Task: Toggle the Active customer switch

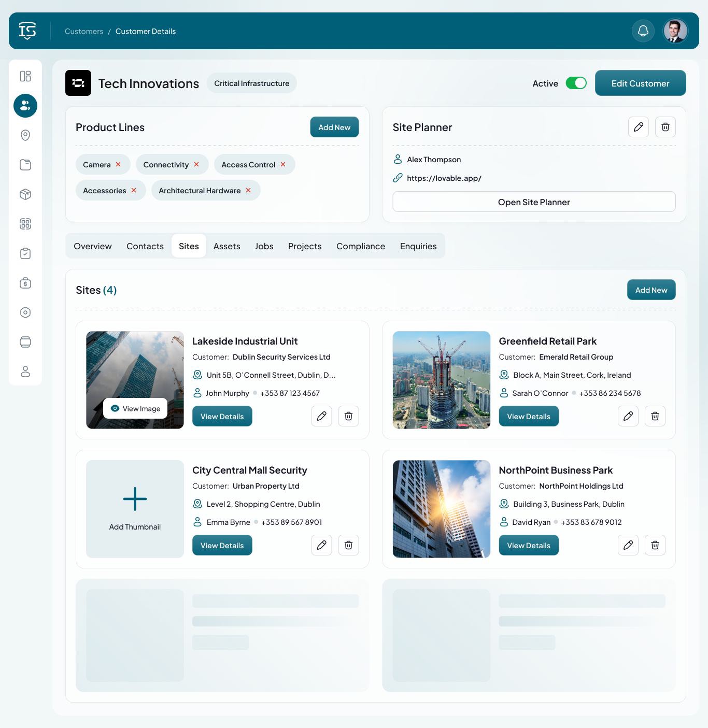Action: tap(576, 83)
